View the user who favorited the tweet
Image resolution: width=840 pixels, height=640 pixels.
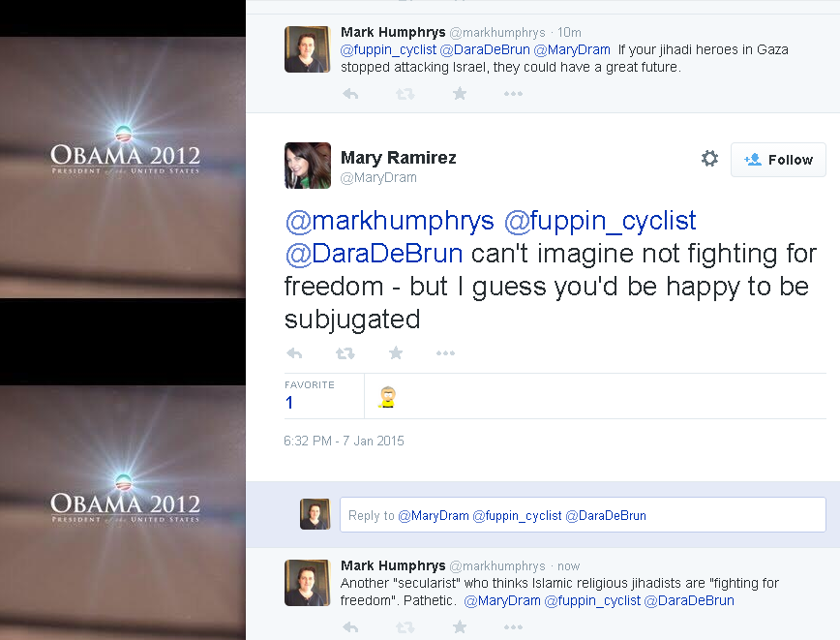click(x=387, y=397)
